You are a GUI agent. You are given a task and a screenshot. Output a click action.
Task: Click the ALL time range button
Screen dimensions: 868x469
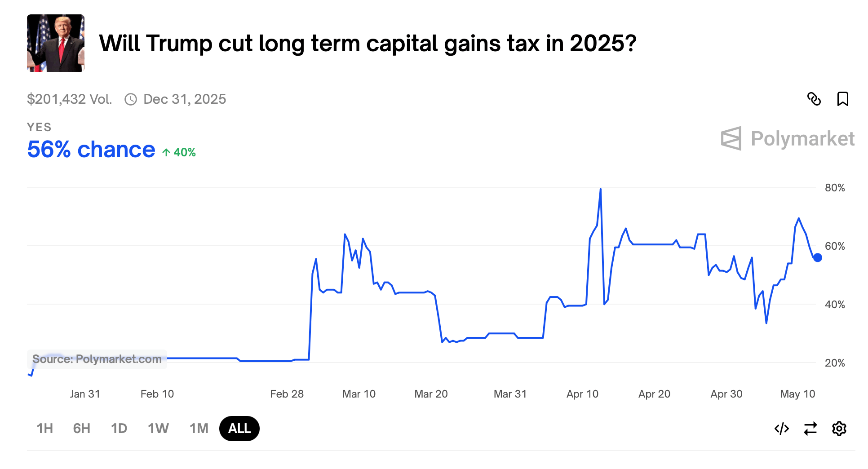point(239,429)
